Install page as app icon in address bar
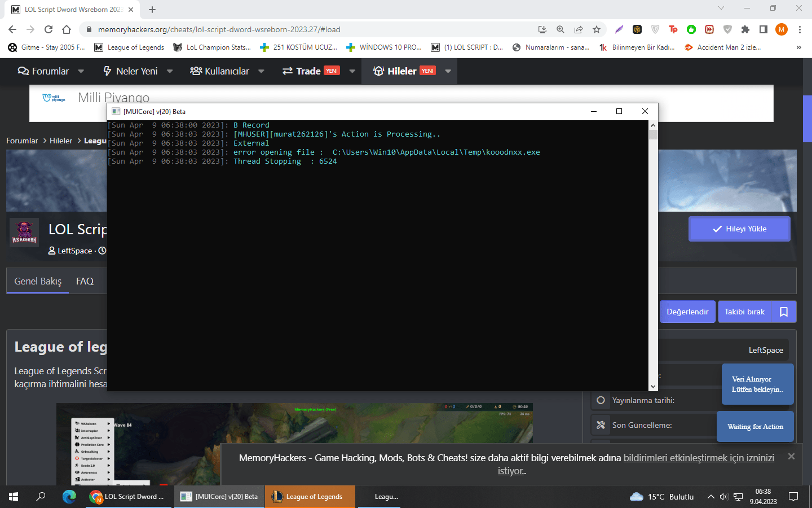 coord(542,29)
